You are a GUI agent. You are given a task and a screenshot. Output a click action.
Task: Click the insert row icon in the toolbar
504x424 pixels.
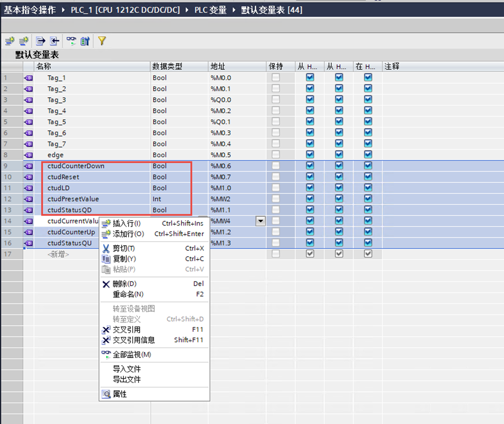tap(9, 41)
